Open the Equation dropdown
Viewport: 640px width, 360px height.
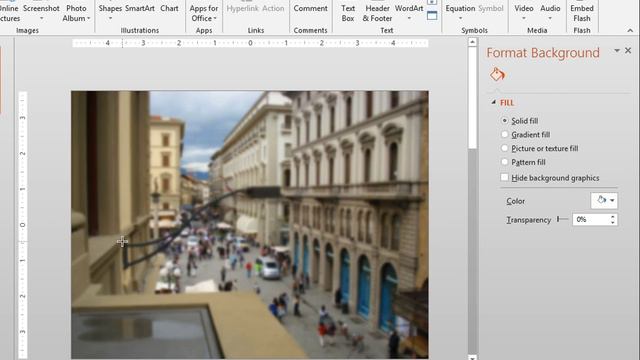460,13
